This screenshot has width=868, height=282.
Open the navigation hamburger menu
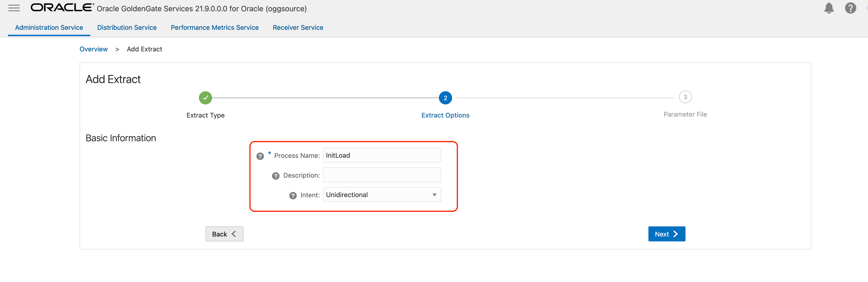pyautogui.click(x=14, y=8)
